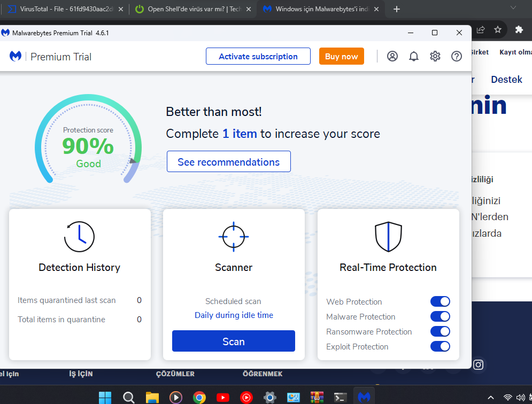
Task: Click 'Items quarantined last scan' row
Action: pyautogui.click(x=79, y=300)
